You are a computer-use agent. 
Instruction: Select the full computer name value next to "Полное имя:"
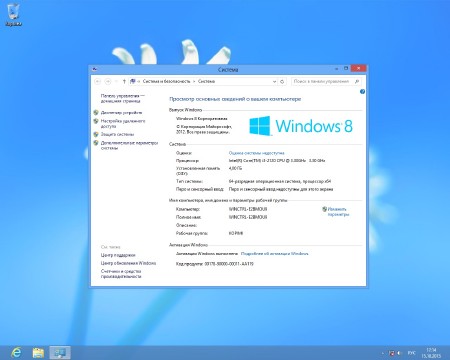[248, 217]
